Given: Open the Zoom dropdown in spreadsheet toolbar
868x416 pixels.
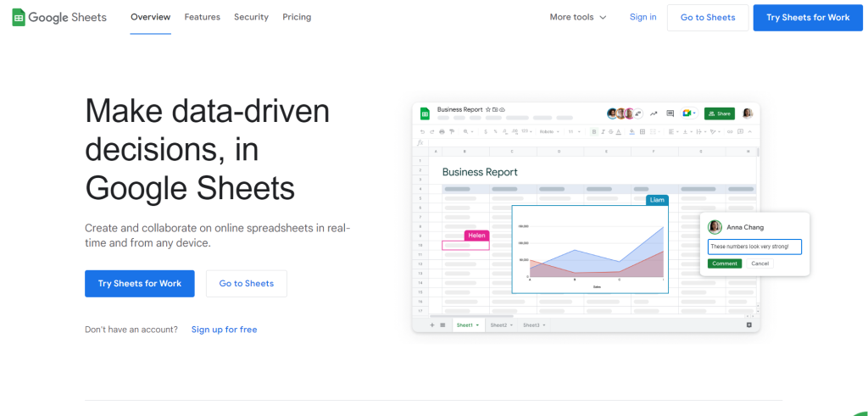Looking at the screenshot, I should pyautogui.click(x=468, y=131).
